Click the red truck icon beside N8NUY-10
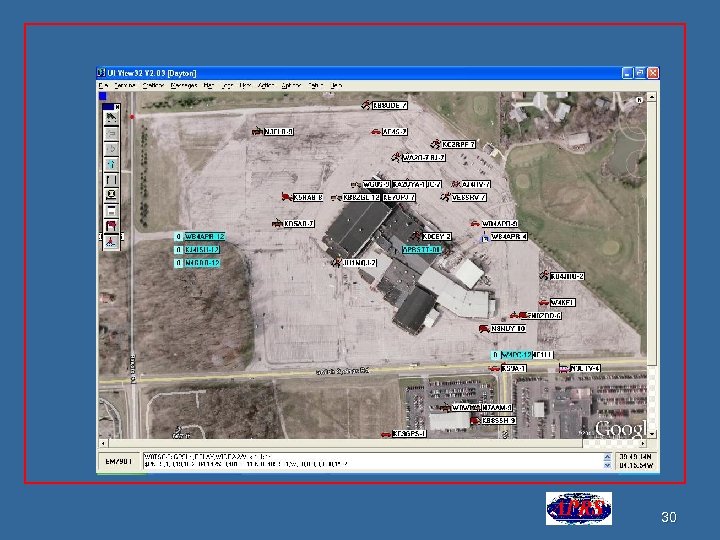 [484, 329]
